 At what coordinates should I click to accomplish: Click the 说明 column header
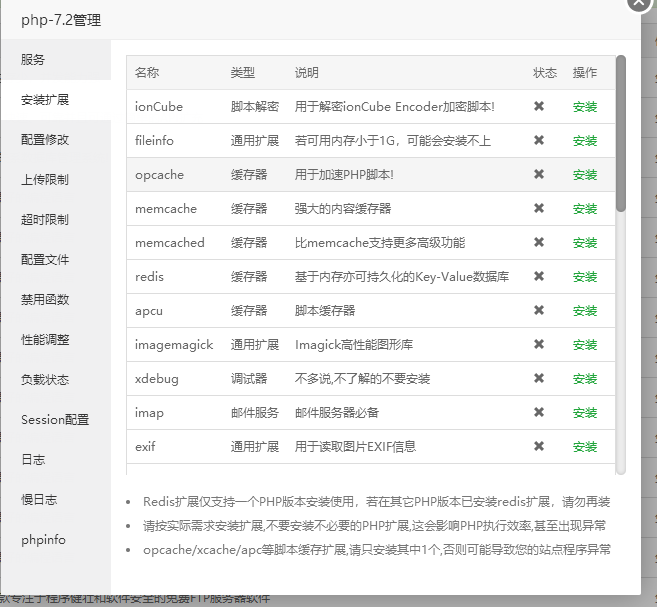click(x=307, y=72)
